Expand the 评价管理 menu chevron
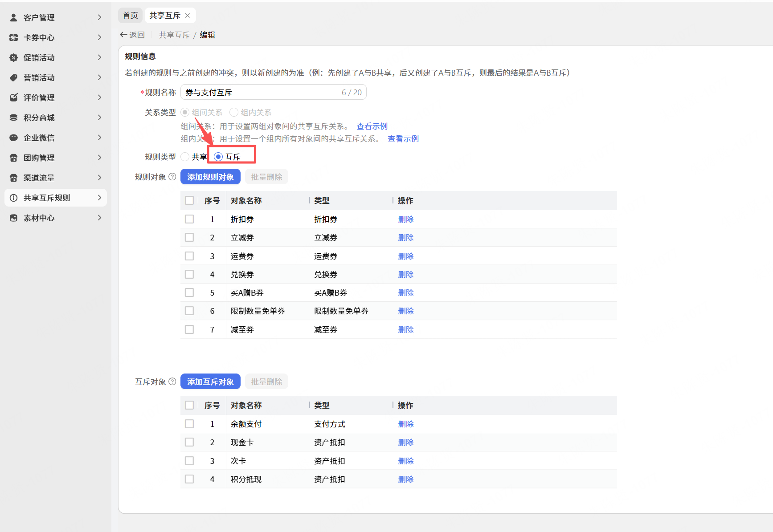 coord(99,97)
